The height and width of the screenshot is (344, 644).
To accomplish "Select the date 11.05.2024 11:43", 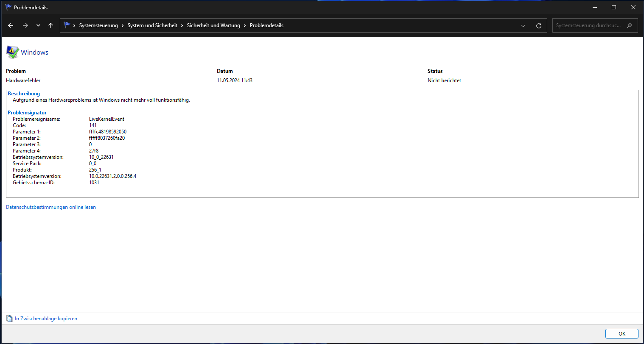I will click(x=235, y=80).
